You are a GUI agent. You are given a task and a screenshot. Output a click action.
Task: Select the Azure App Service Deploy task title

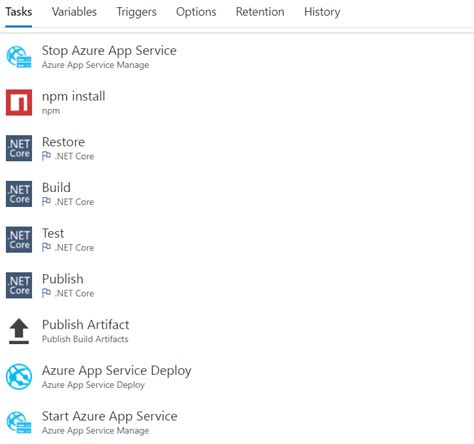click(x=117, y=371)
